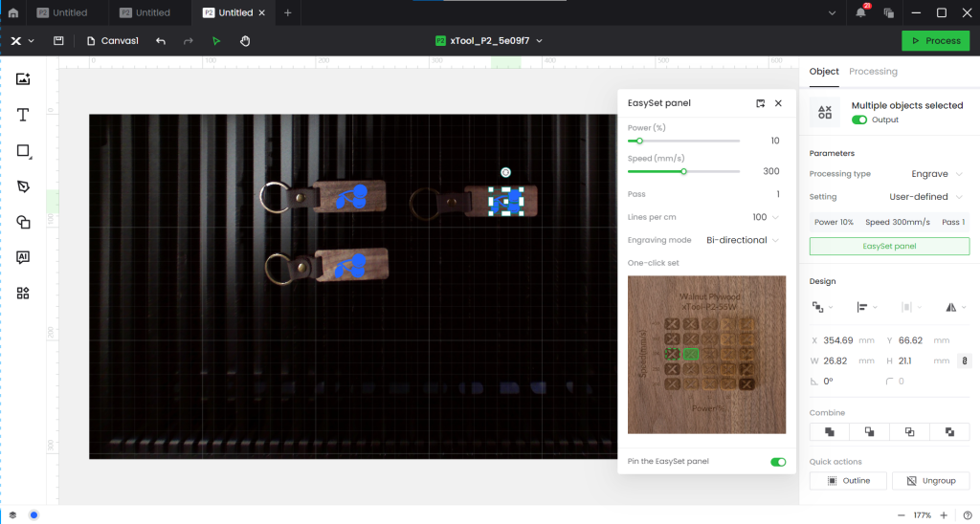
Task: Open the notifications bell
Action: [x=860, y=12]
